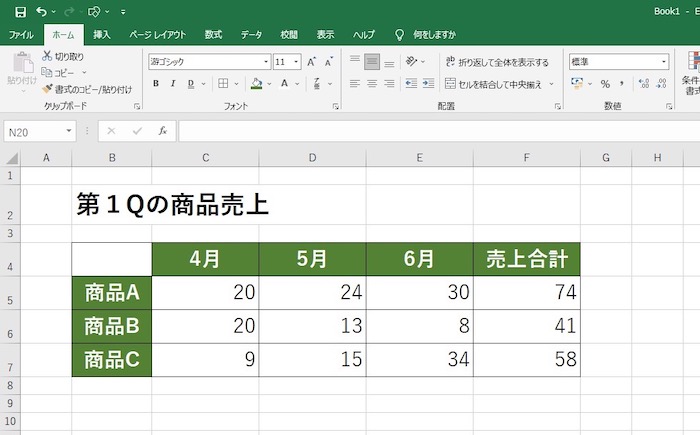The width and height of the screenshot is (700, 435).
Task: Toggle center text horizontally
Action: 372,84
